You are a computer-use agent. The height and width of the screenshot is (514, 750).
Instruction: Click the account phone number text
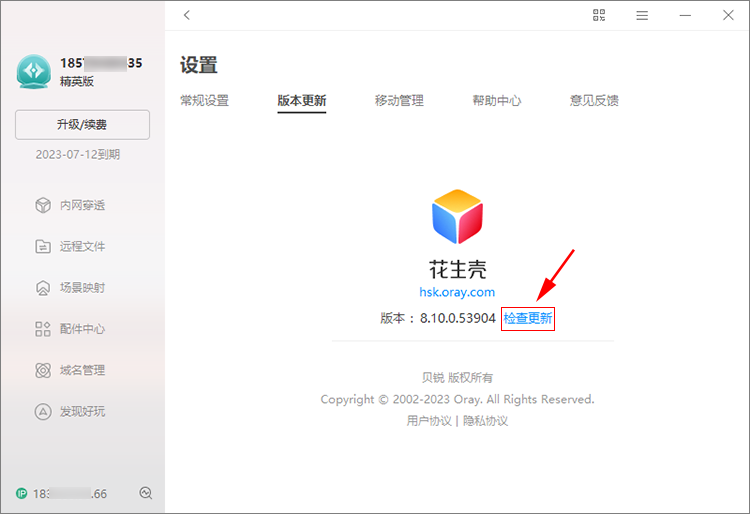pyautogui.click(x=101, y=63)
